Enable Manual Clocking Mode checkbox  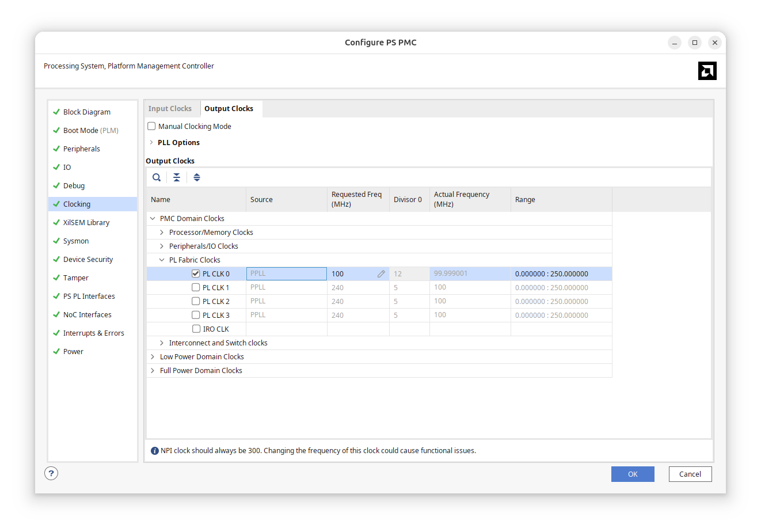click(151, 126)
